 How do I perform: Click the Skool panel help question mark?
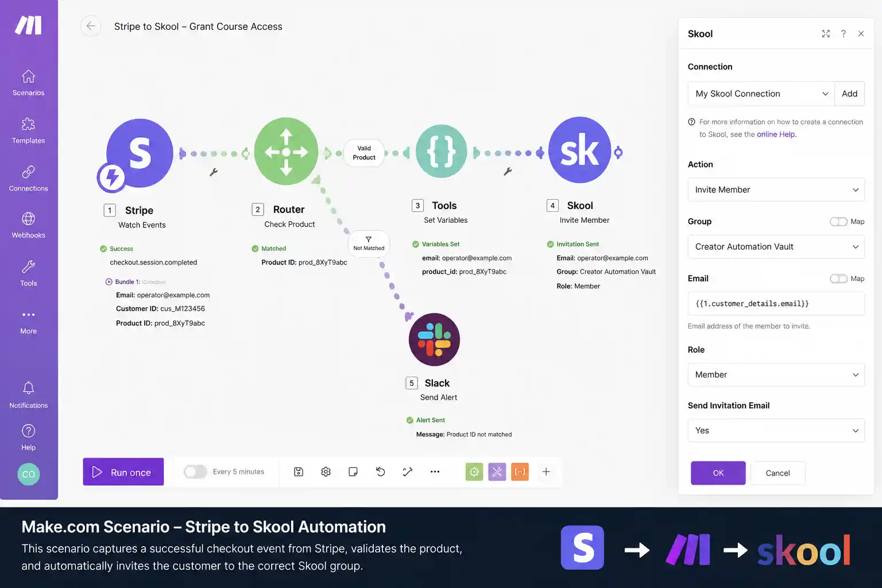[x=844, y=34]
